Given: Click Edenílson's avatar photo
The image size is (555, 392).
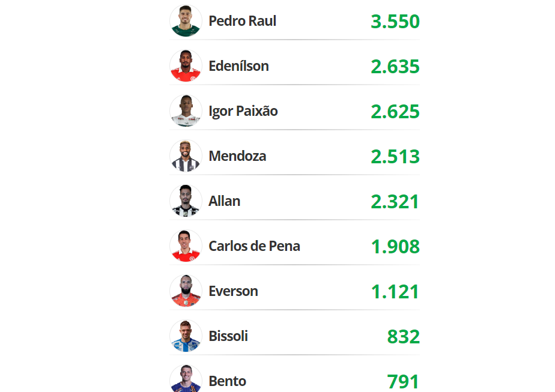Looking at the screenshot, I should point(186,66).
